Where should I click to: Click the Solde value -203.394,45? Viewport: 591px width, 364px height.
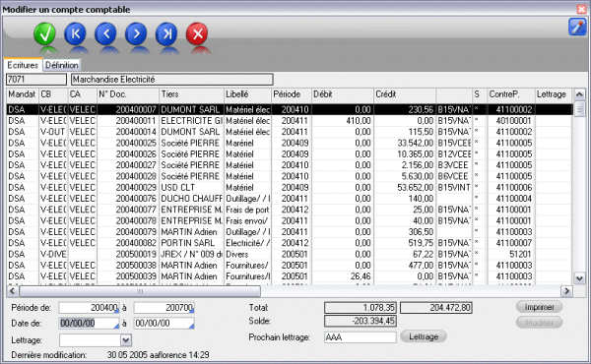tap(360, 321)
